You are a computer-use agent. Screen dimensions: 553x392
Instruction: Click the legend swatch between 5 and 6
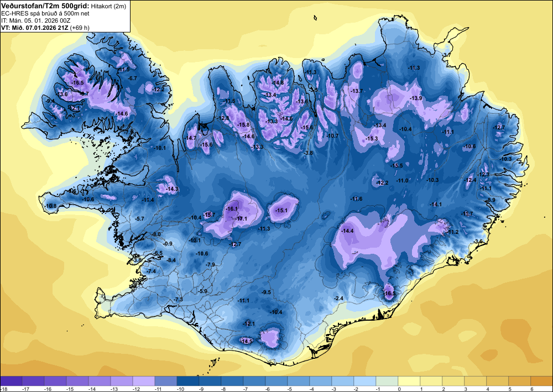point(519,381)
